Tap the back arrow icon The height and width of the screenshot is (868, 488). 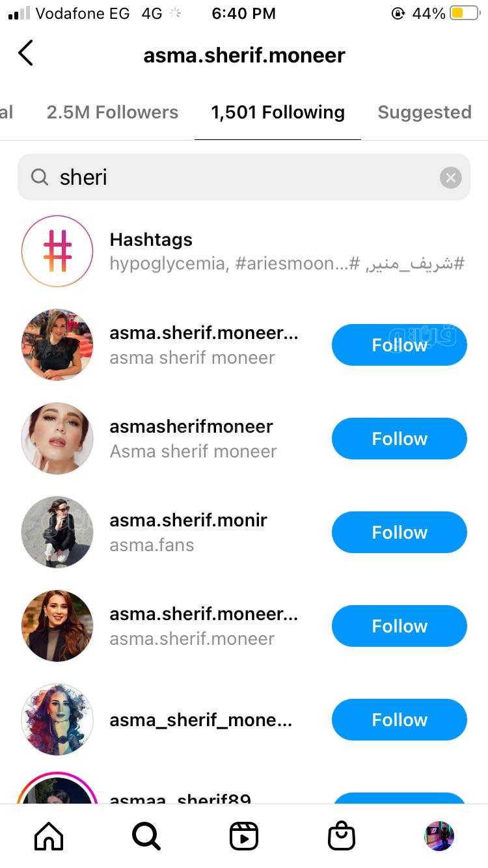(x=26, y=53)
